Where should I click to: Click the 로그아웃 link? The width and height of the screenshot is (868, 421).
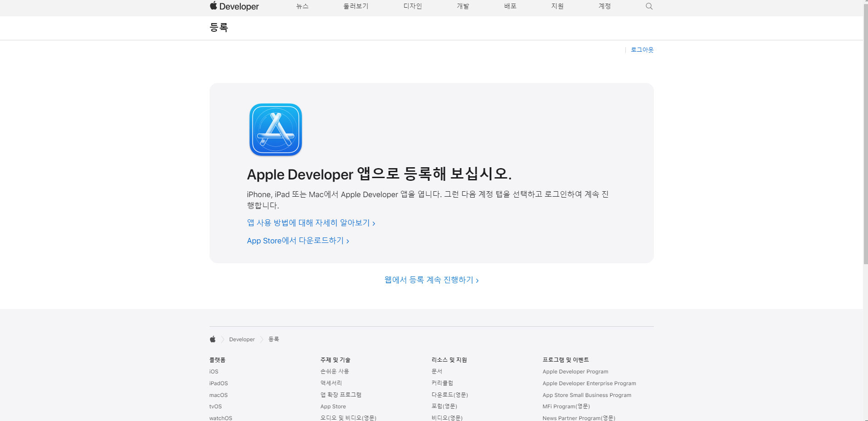[642, 50]
